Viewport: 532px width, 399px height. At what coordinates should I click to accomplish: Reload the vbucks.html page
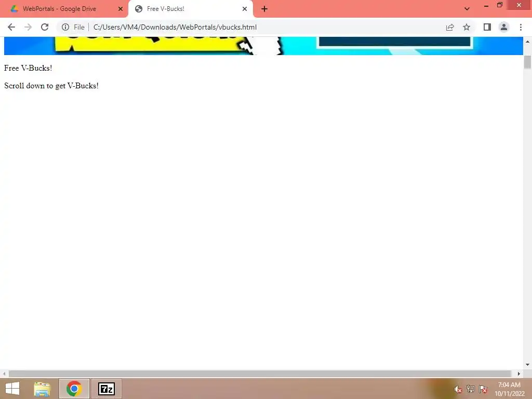(x=45, y=27)
